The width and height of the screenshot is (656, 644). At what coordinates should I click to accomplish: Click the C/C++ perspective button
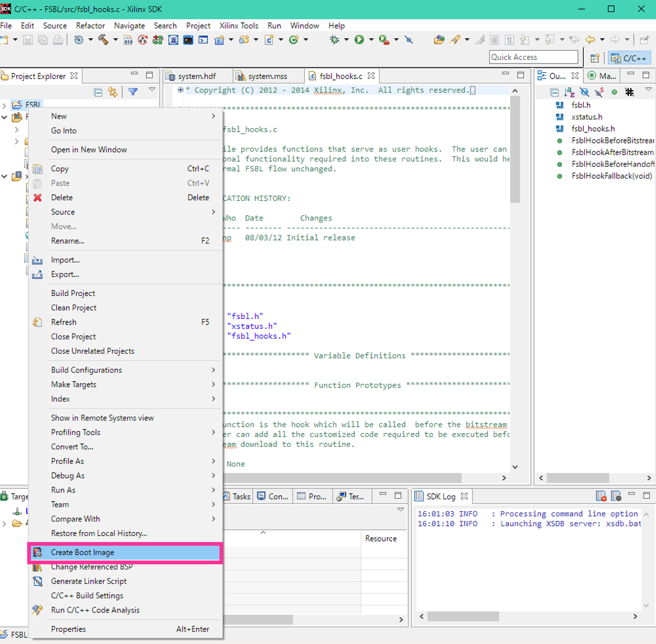pos(629,58)
